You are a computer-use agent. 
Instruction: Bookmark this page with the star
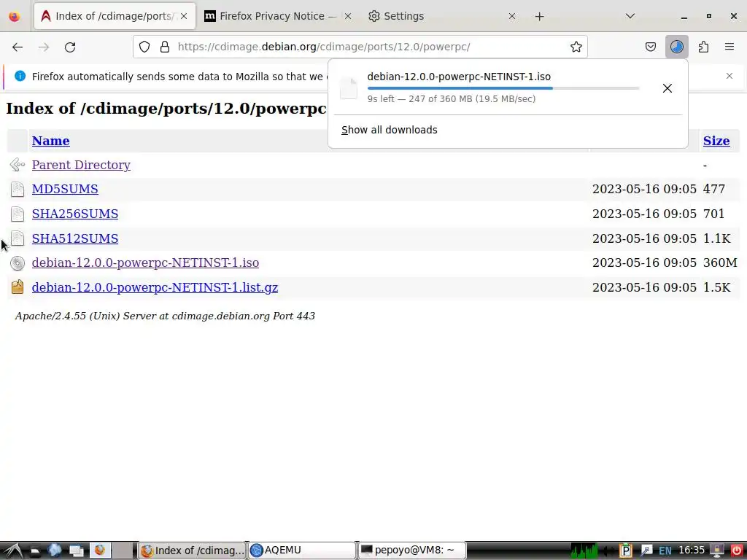576,47
